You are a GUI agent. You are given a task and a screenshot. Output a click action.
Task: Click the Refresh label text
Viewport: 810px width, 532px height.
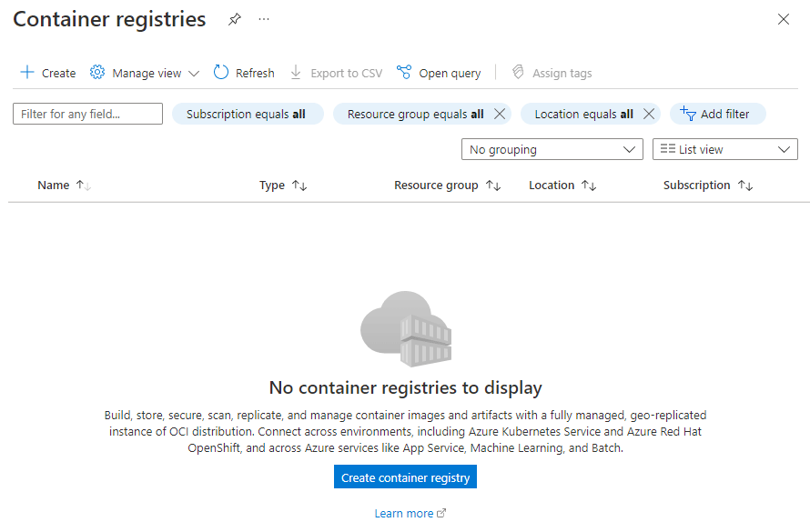click(255, 74)
